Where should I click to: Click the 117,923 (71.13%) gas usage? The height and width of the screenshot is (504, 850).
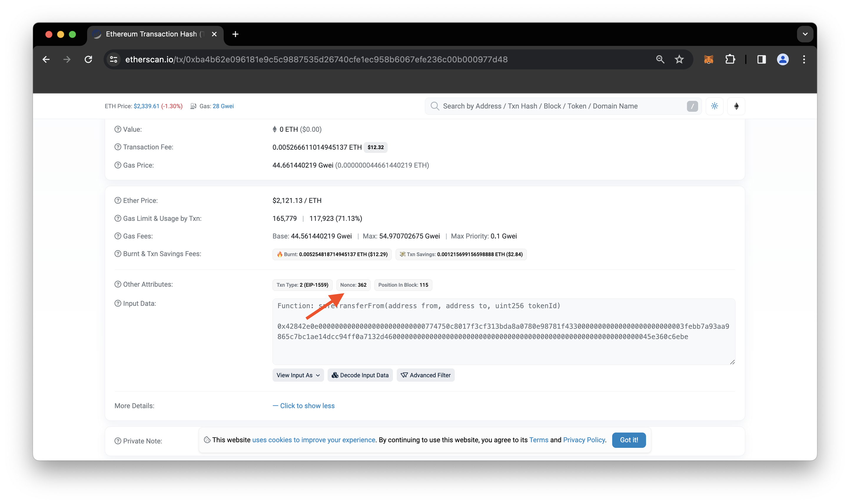336,218
